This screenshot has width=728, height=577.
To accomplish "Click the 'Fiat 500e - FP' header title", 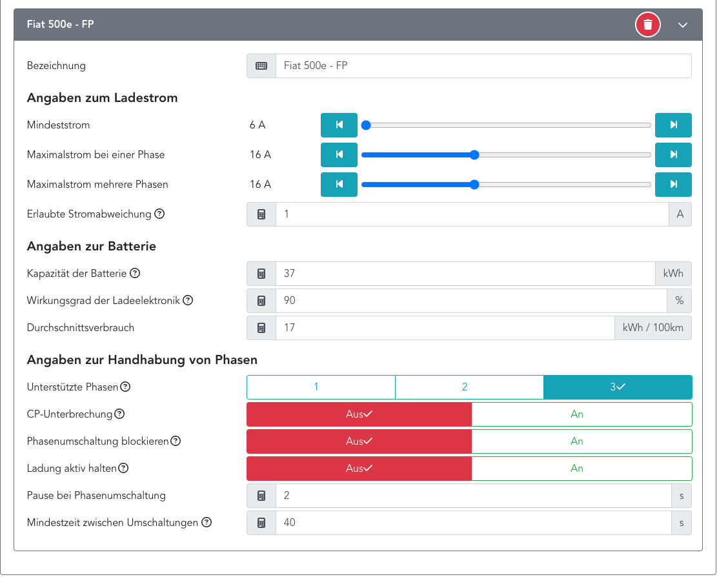I will click(x=61, y=24).
